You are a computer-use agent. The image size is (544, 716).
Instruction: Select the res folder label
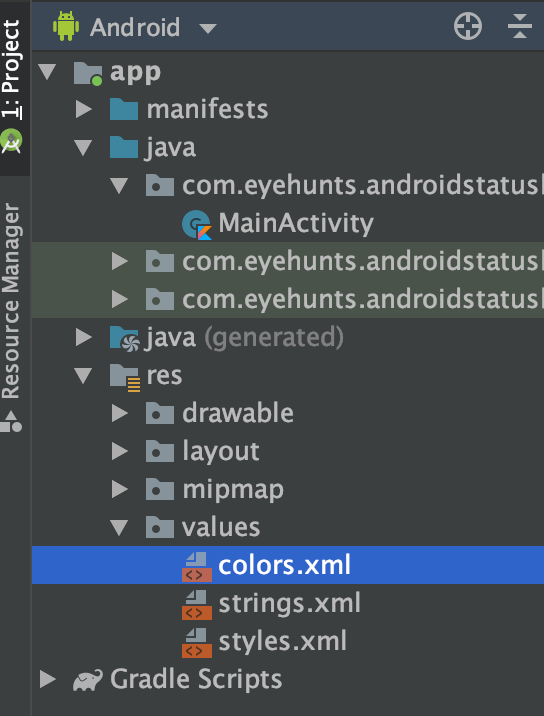pyautogui.click(x=164, y=376)
